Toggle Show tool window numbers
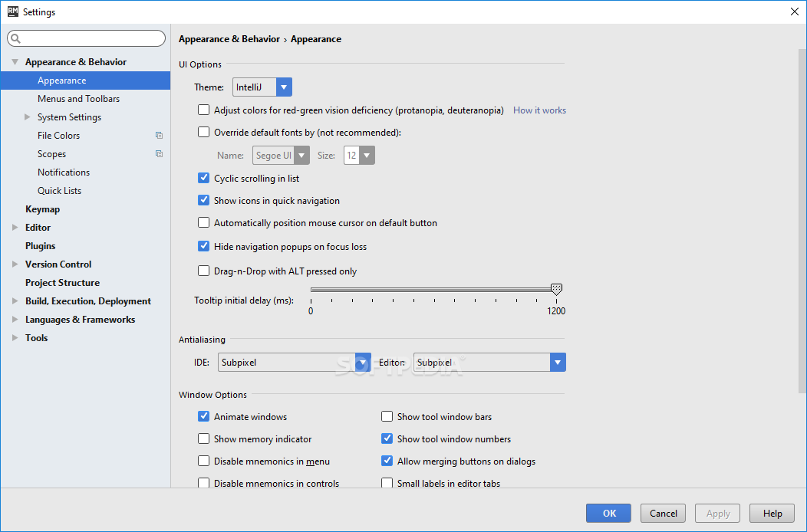807x532 pixels. coord(387,439)
